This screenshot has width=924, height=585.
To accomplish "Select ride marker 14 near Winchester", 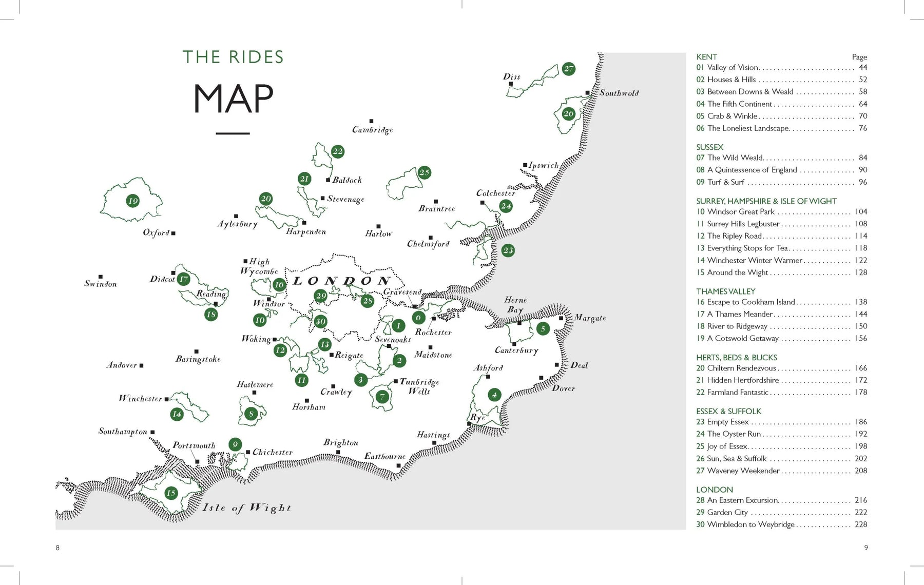I will coord(177,414).
